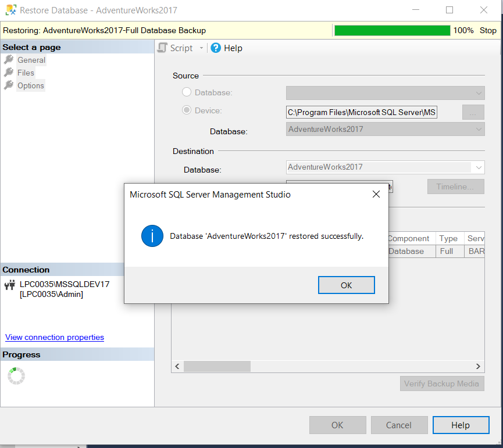
Task: Click the progress spinner icon
Action: coord(16,376)
